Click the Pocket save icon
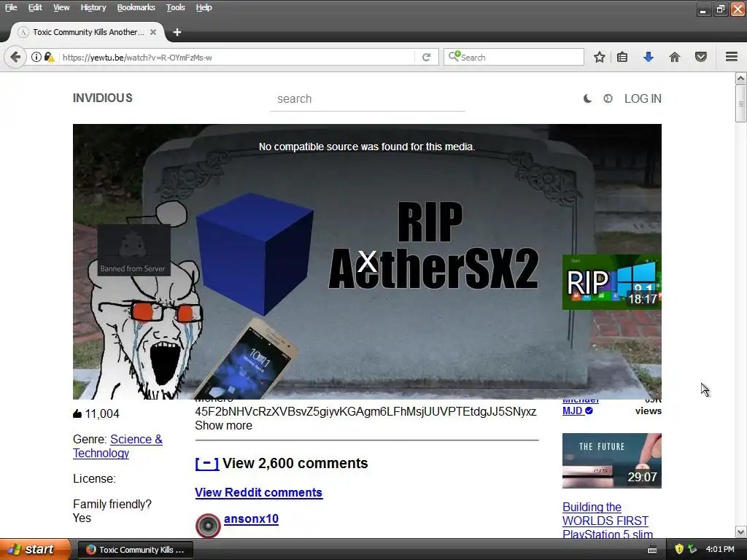This screenshot has width=747, height=560. (701, 57)
